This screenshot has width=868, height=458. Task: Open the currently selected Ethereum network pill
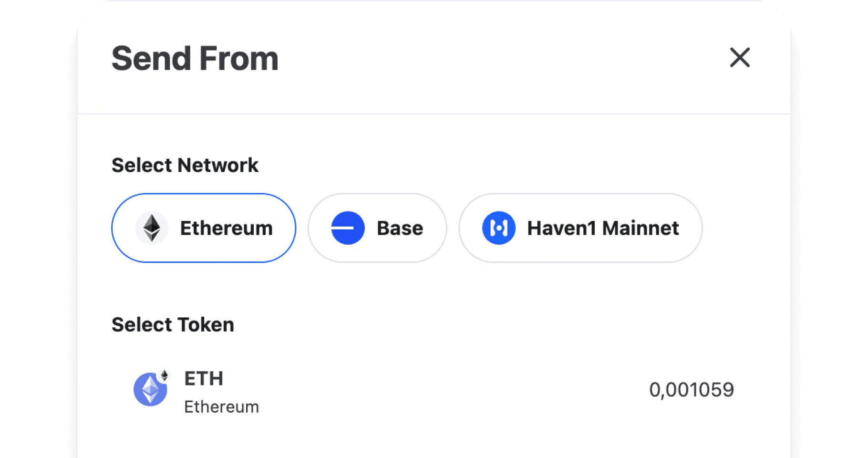tap(204, 228)
